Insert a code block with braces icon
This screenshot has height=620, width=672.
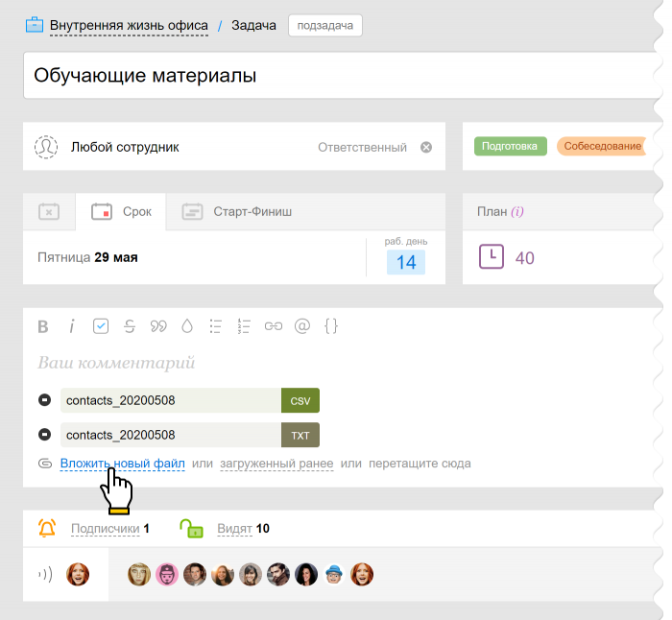[x=331, y=326]
